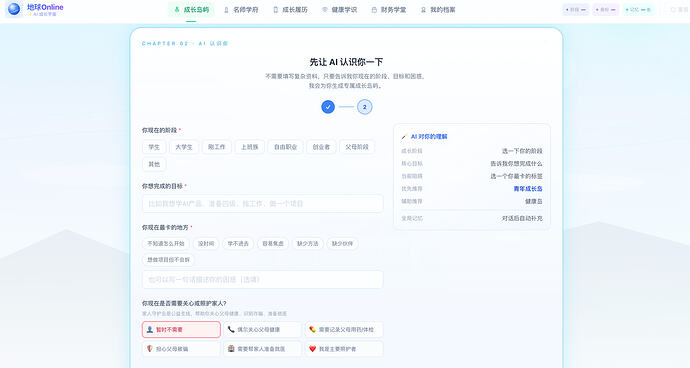Select the 创业者 stage chip
Screen dimensions: 690x368
point(321,147)
